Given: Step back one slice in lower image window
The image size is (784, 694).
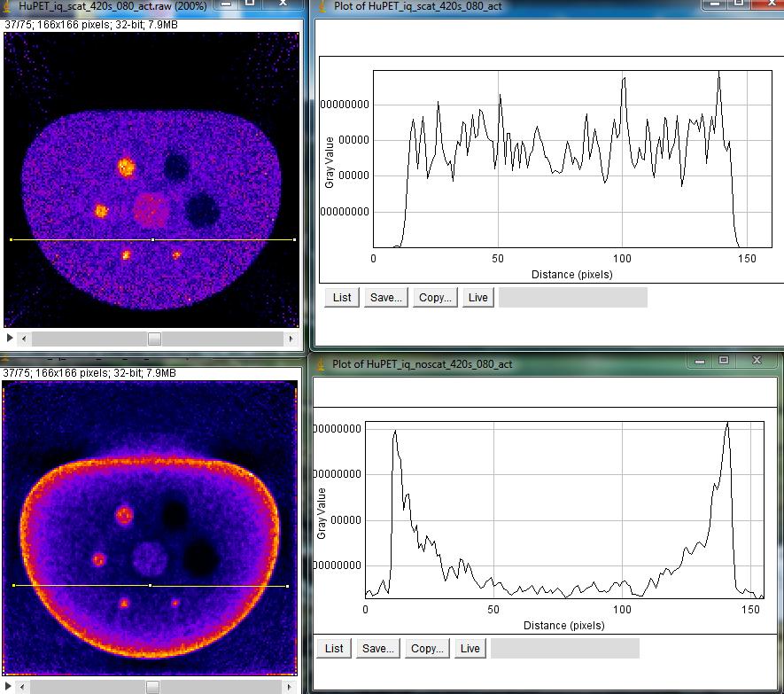Looking at the screenshot, I should [22, 687].
